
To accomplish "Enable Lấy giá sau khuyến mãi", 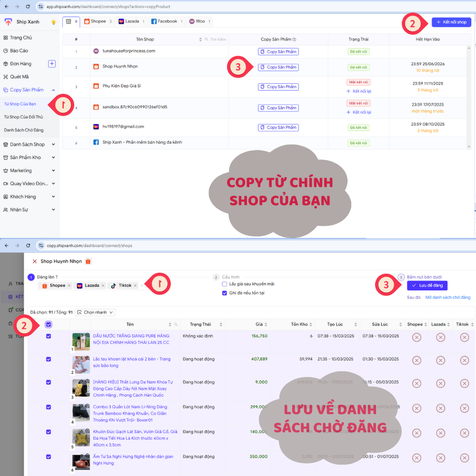I will click(x=224, y=284).
